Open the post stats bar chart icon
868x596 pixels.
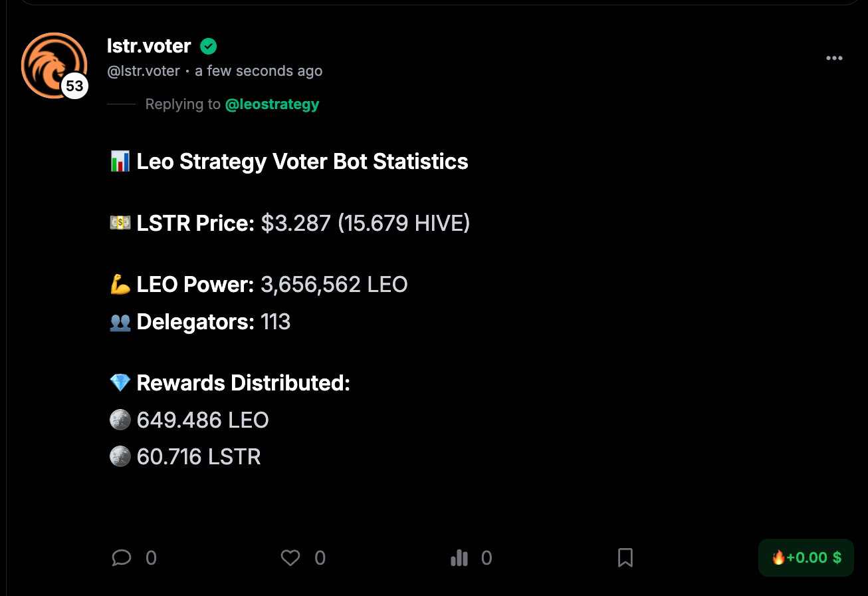pyautogui.click(x=459, y=557)
